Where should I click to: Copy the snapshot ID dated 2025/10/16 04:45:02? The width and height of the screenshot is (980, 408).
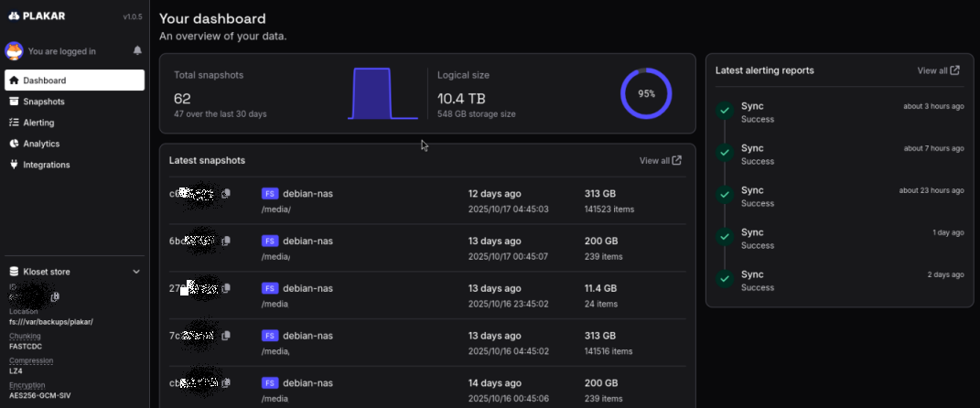click(x=226, y=337)
